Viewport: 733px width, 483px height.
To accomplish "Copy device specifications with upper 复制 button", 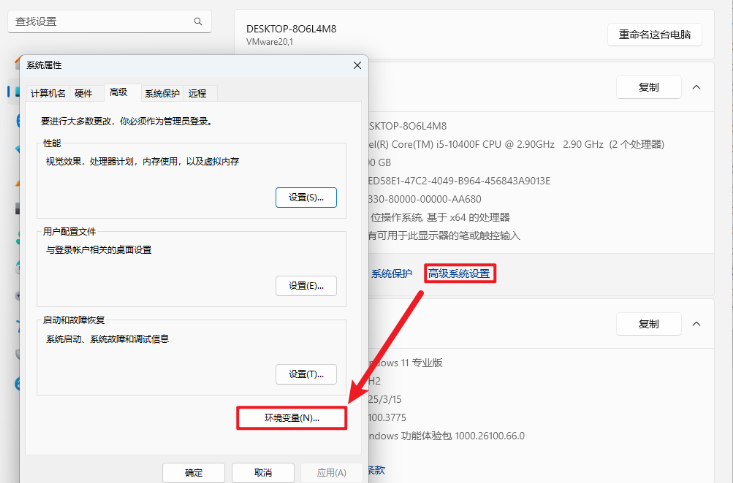I will tap(648, 87).
